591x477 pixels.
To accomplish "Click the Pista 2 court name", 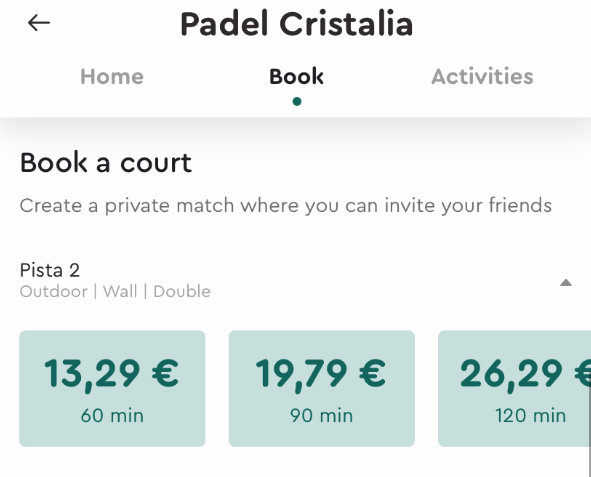I will click(50, 270).
